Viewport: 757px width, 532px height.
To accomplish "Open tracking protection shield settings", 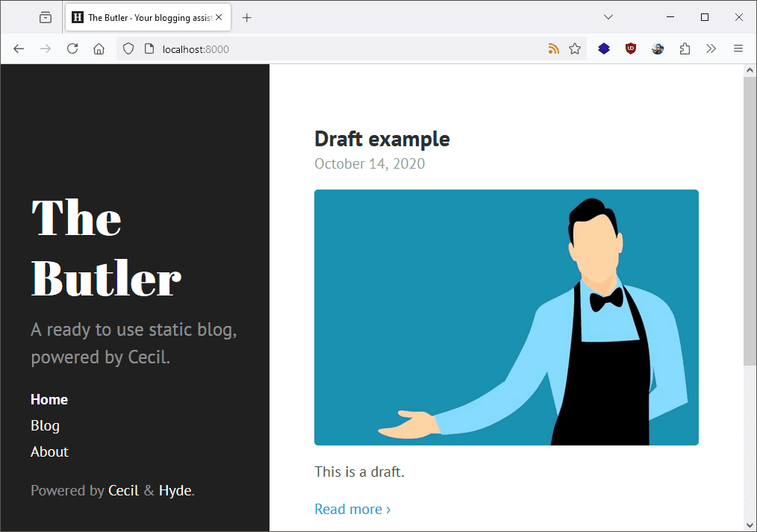I will [128, 48].
